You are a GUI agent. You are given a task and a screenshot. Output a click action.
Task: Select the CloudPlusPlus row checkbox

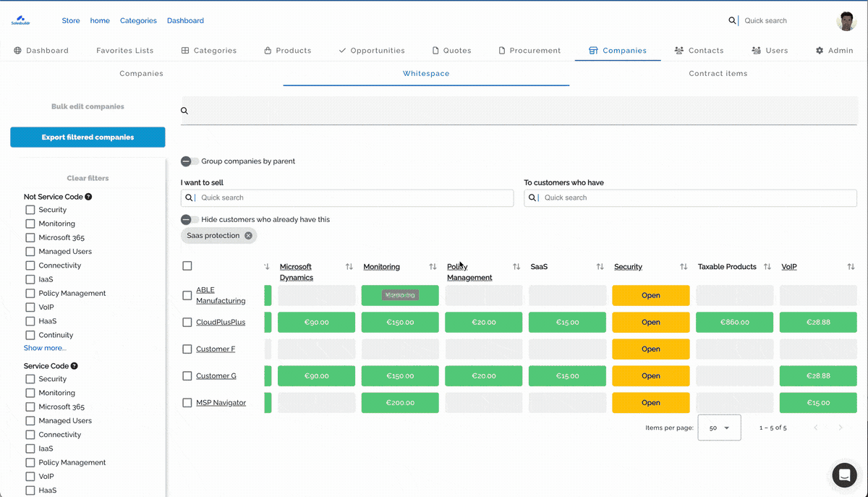click(x=187, y=323)
